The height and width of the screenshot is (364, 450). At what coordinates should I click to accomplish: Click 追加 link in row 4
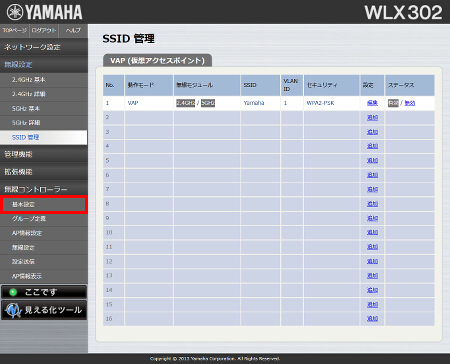point(372,146)
